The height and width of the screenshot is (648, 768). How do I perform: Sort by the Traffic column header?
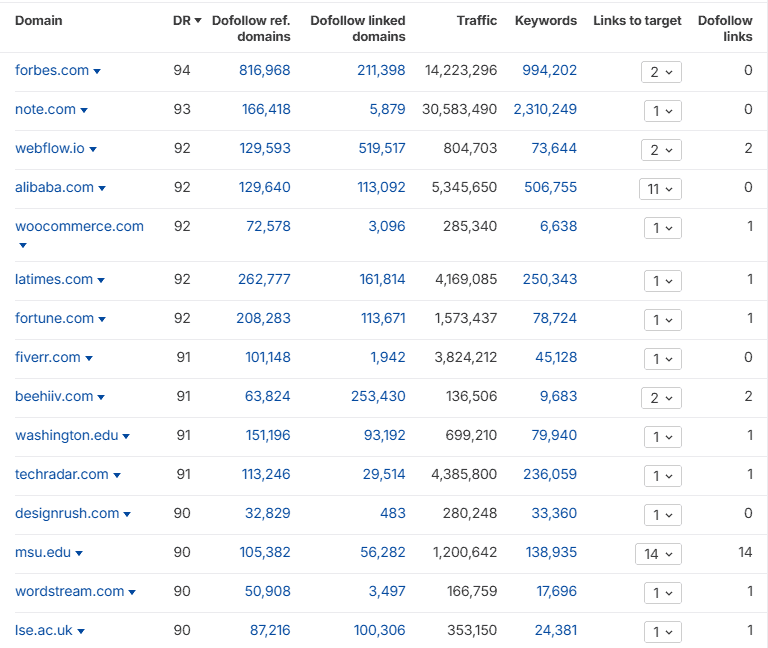[x=477, y=21]
